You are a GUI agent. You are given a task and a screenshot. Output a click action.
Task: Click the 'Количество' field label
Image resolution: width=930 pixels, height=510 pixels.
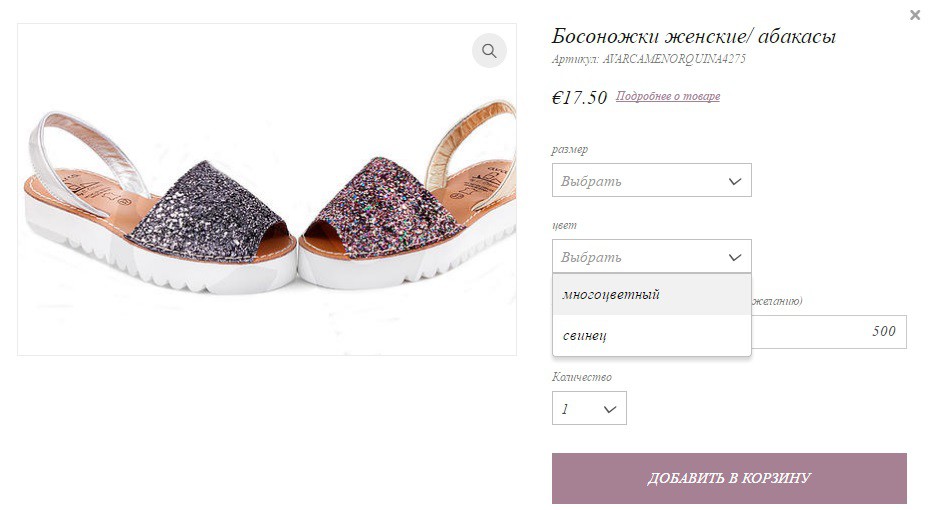(582, 377)
